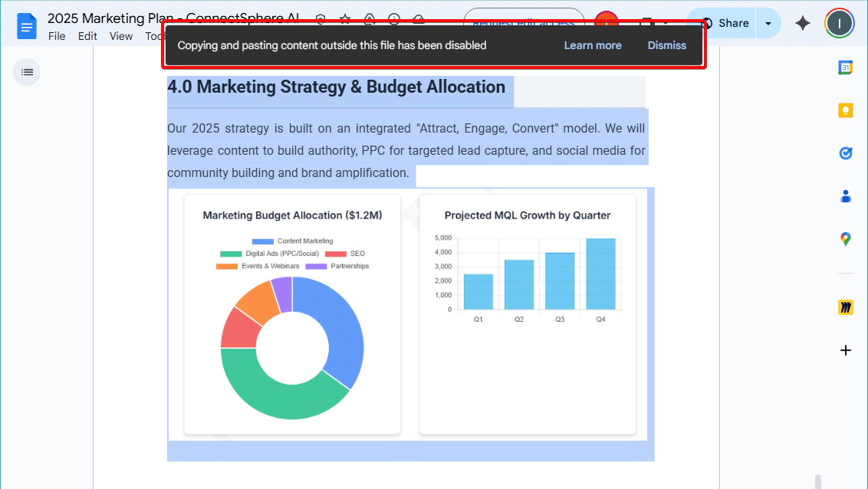Click the 'Digital Ads (PPC/Social)' legend label
This screenshot has width=868, height=489.
point(282,254)
